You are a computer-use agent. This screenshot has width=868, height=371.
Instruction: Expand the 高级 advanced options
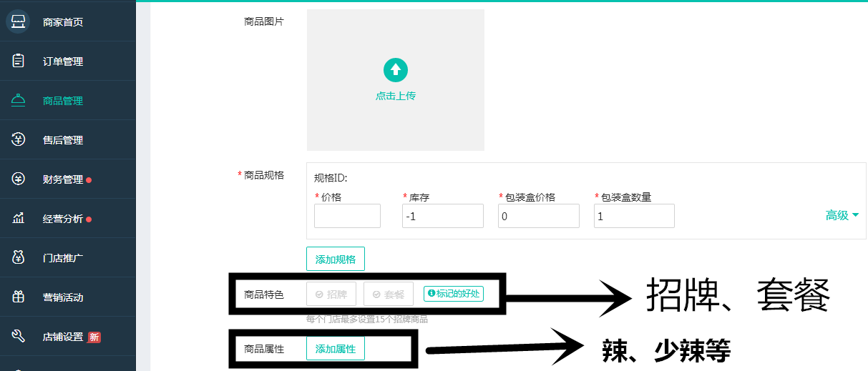tap(842, 215)
